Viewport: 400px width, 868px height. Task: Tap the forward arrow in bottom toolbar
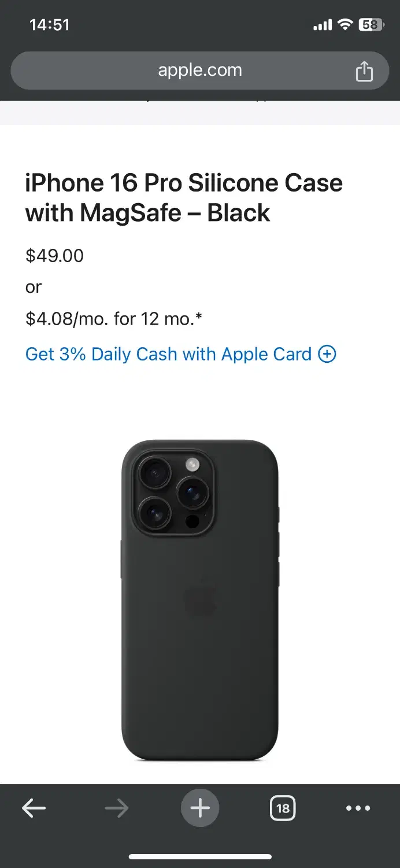(116, 808)
